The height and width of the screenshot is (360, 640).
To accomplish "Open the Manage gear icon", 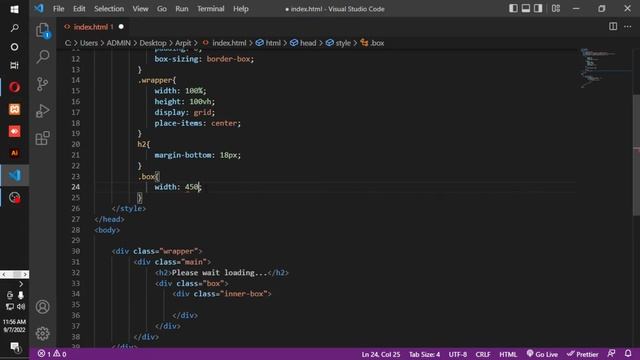I will [x=42, y=333].
